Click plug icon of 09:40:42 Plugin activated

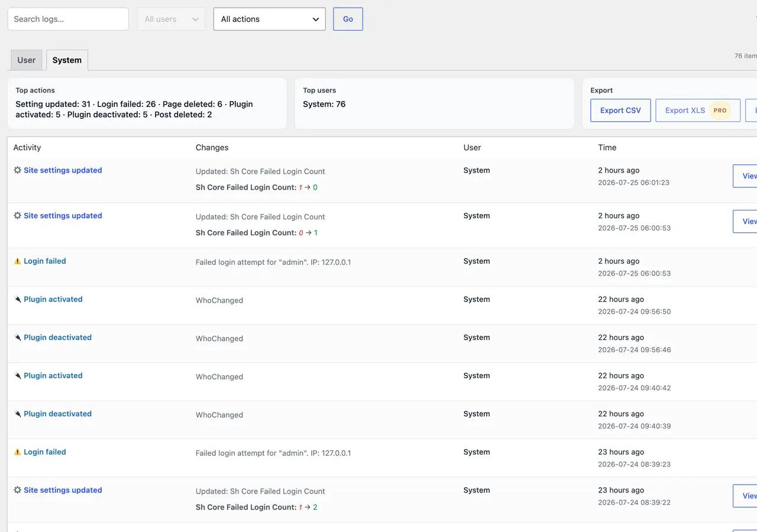pos(18,376)
